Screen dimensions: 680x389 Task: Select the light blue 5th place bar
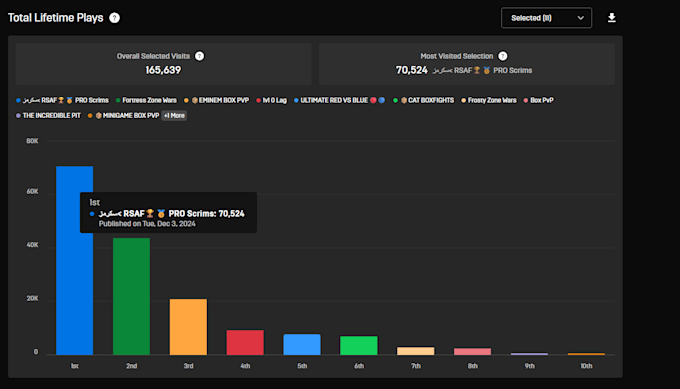coord(302,344)
